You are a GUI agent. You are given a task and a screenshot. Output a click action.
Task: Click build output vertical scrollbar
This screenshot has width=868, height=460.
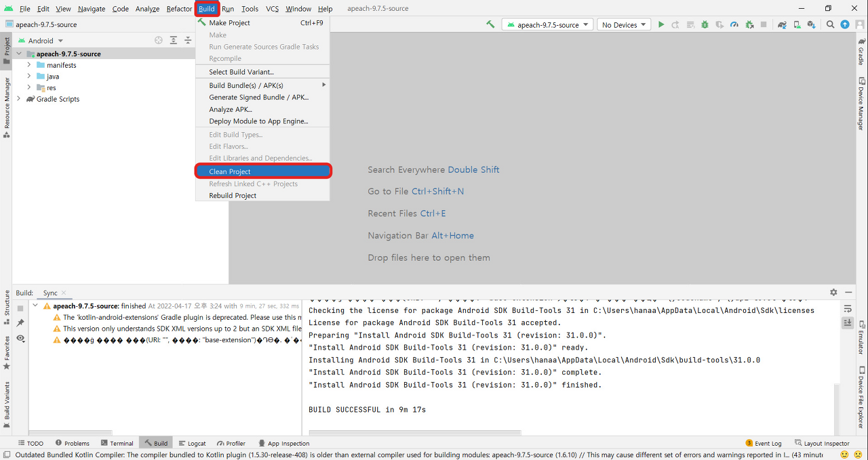click(x=836, y=409)
